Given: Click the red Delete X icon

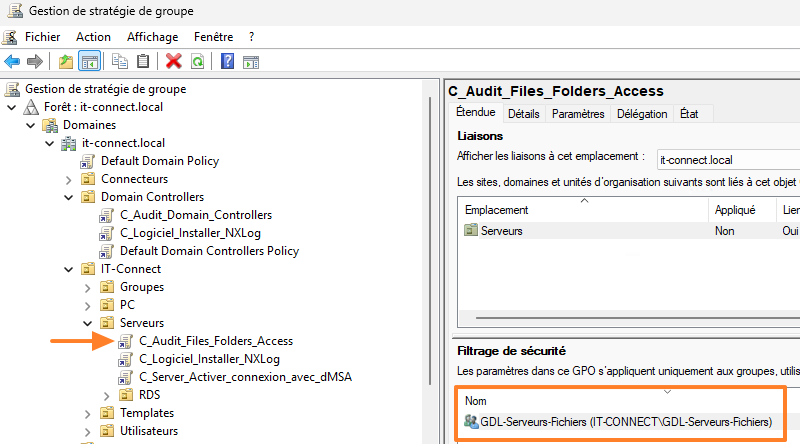Looking at the screenshot, I should [x=174, y=62].
